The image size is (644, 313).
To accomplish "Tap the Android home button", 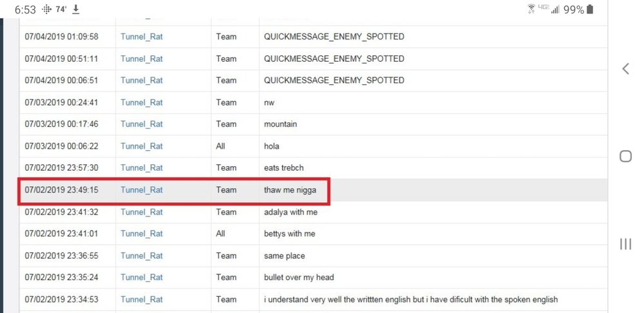I will [x=625, y=156].
